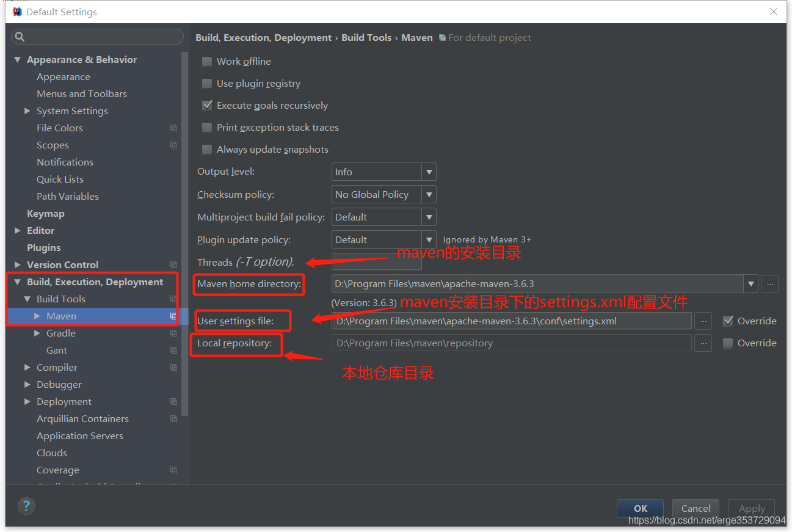The width and height of the screenshot is (792, 532).
Task: Click the User settings file path field
Action: tap(512, 321)
